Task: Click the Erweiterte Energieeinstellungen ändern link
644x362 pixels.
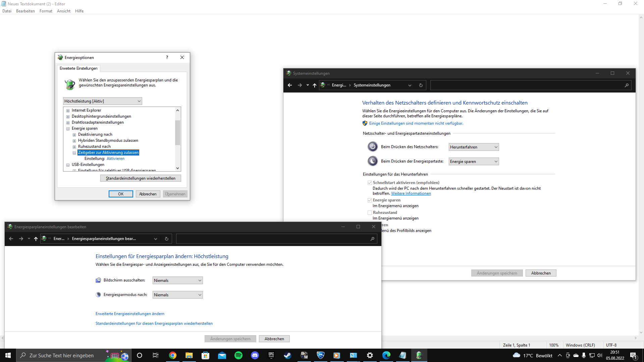Action: pyautogui.click(x=130, y=313)
